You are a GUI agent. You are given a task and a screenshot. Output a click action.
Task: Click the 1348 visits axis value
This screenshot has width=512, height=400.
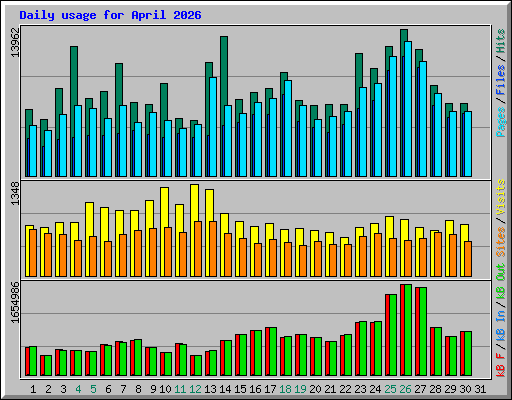[x=15, y=193]
